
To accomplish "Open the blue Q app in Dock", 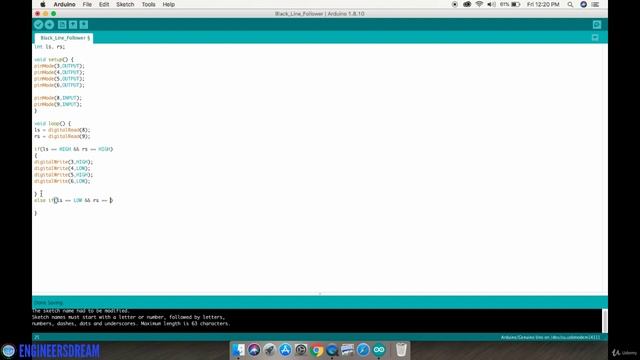I will click(332, 350).
